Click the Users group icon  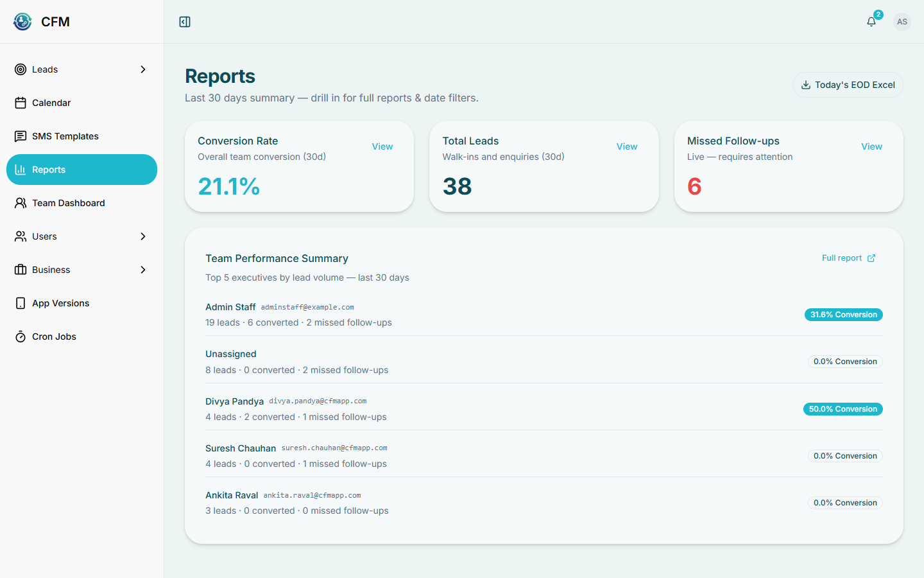tap(21, 236)
